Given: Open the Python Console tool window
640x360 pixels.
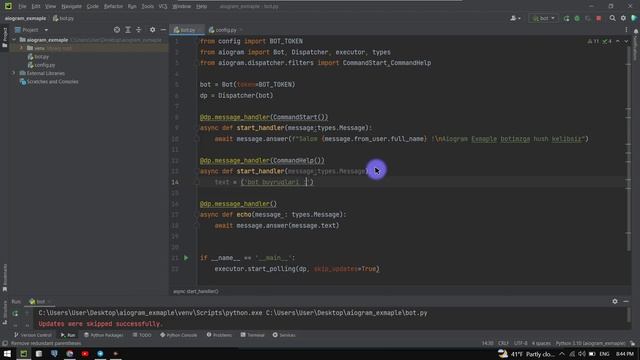Looking at the screenshot, I should point(178,335).
